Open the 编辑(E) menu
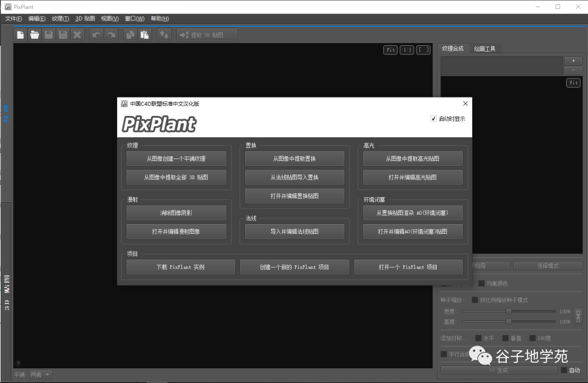Viewport: 588px width, 383px height. (x=37, y=19)
